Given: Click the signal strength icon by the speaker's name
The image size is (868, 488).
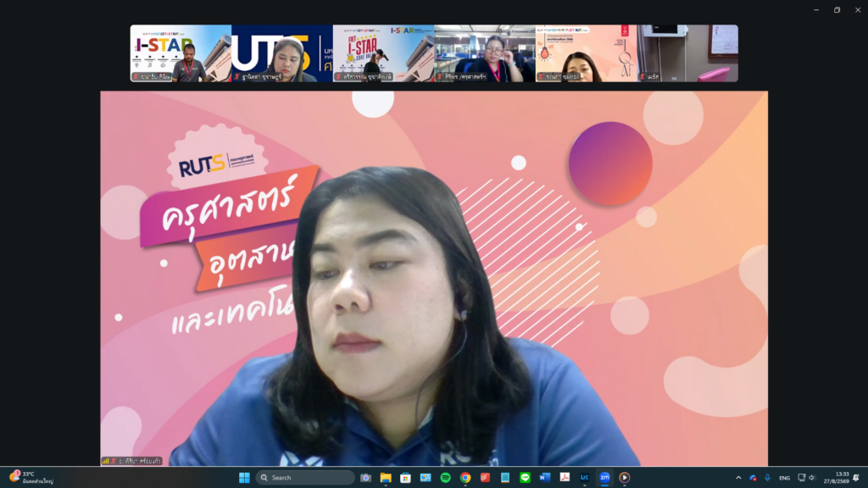Looking at the screenshot, I should click(x=105, y=461).
